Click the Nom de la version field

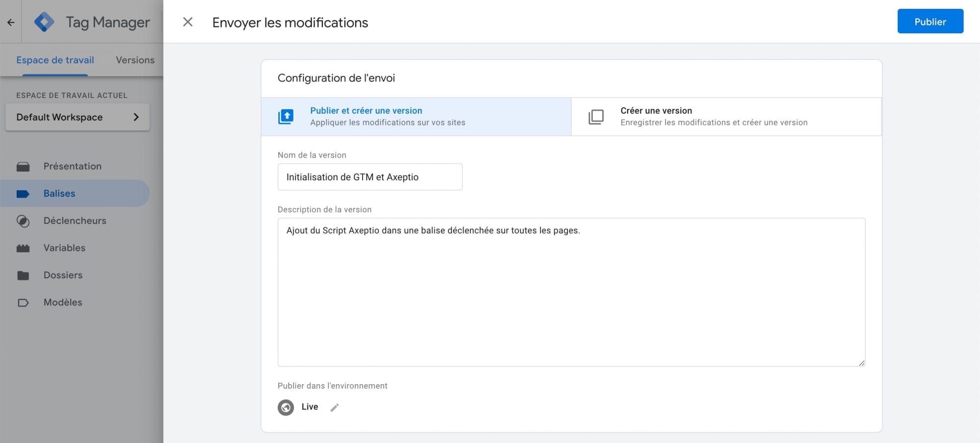click(x=370, y=177)
